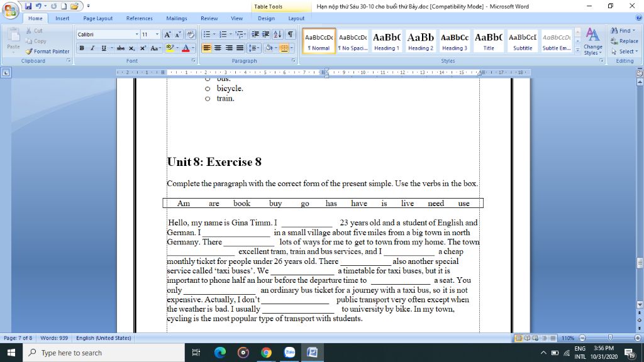Toggle Align Text Left

[x=206, y=48]
